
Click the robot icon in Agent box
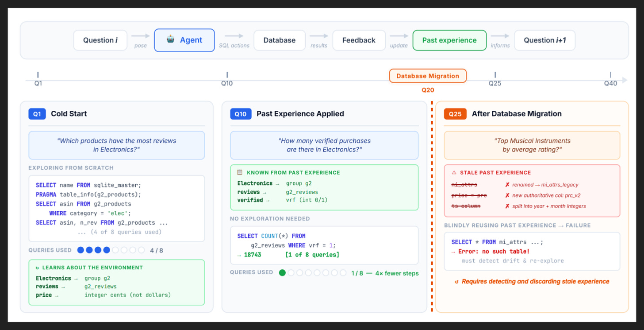170,40
